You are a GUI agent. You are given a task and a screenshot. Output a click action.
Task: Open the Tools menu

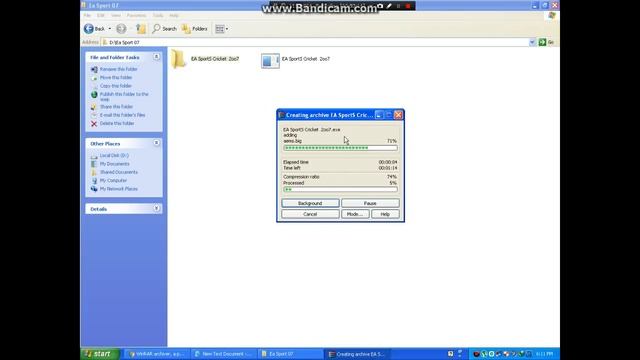158,16
